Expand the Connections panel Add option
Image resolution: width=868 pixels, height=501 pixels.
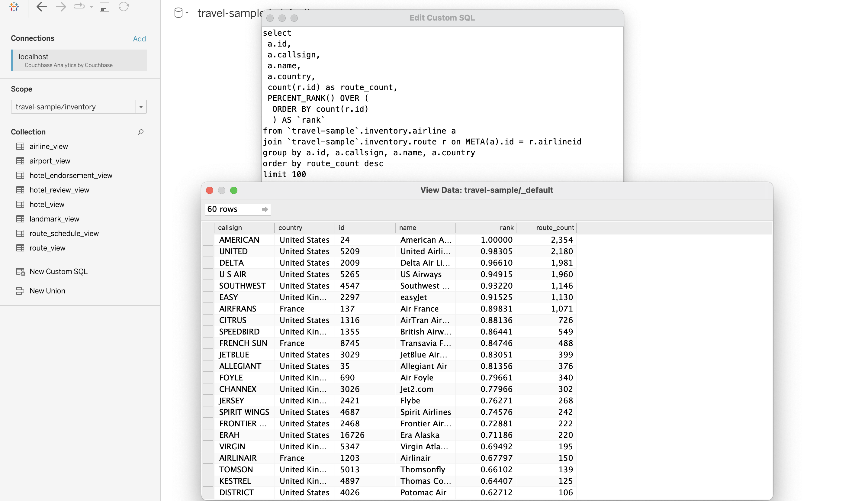pos(140,39)
